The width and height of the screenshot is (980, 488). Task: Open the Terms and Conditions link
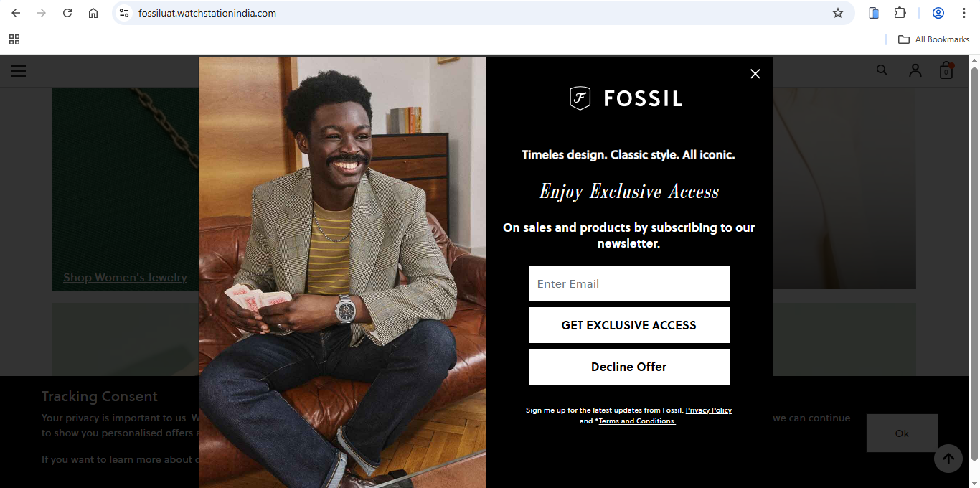(636, 421)
